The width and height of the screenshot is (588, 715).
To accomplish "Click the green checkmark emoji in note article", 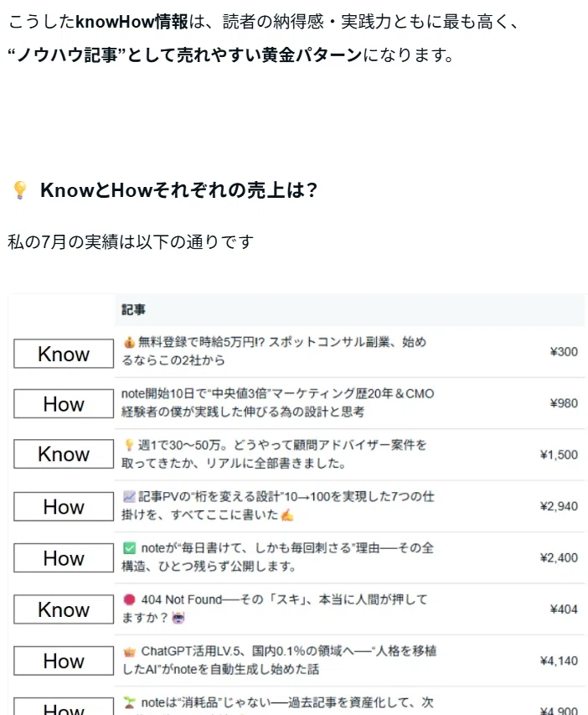I will [x=130, y=548].
